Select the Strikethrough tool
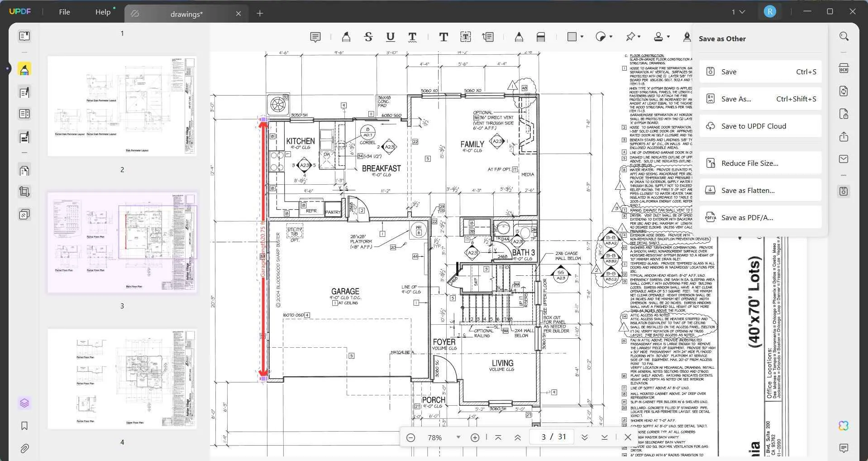 (x=368, y=37)
